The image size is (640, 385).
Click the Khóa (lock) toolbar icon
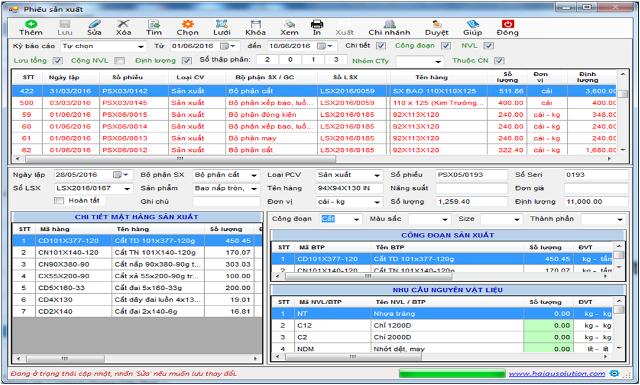(256, 24)
